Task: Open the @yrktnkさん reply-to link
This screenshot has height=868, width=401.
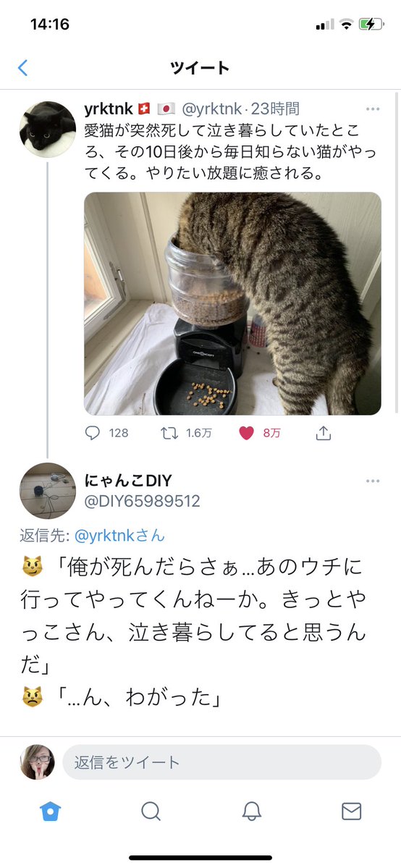Action: pos(119,535)
